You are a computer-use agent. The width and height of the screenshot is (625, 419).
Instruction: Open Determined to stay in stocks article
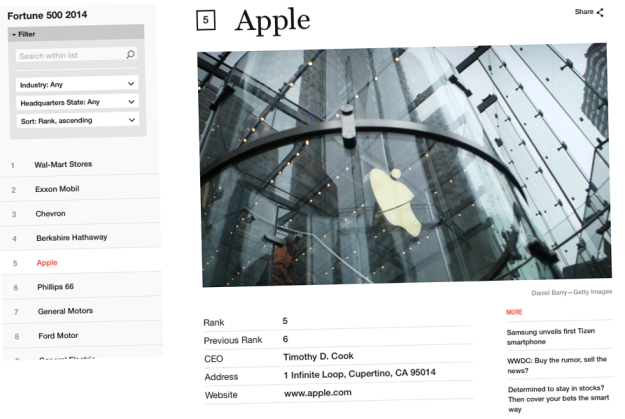click(558, 399)
